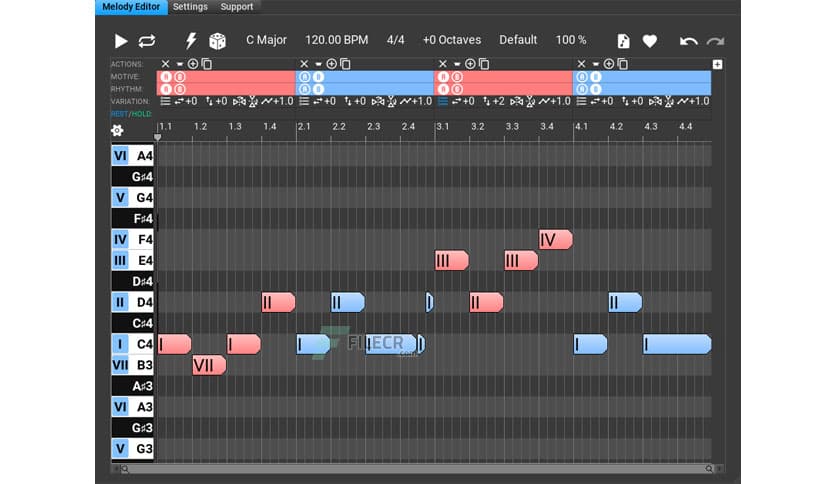The width and height of the screenshot is (836, 484).
Task: Open bar 3 actions minus dropdown
Action: pos(457,64)
